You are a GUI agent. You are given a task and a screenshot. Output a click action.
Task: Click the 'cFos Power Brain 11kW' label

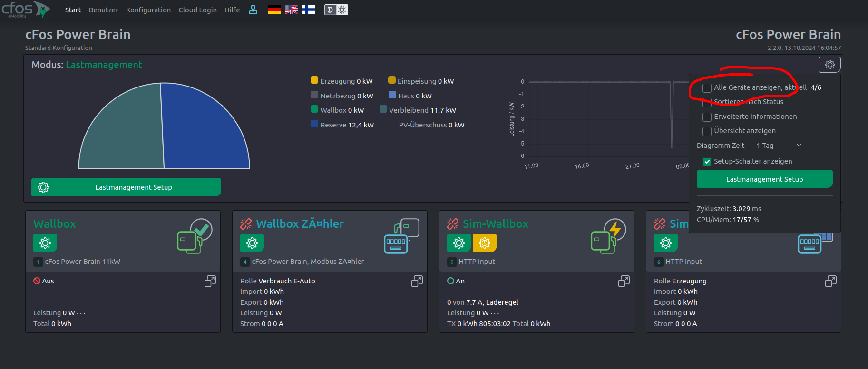click(x=83, y=262)
